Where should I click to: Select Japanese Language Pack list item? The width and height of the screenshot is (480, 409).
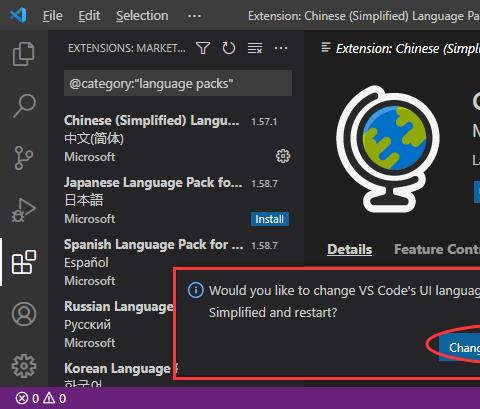(x=177, y=200)
